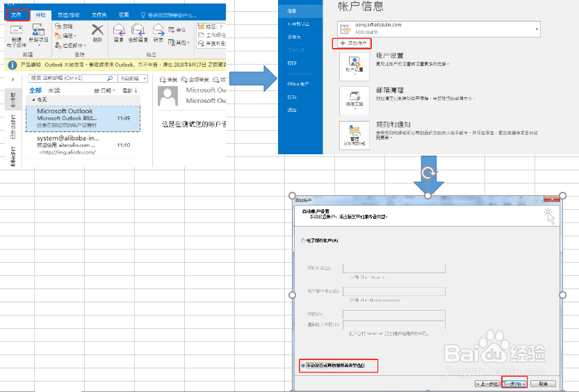The image size is (579, 392).
Task: Open the Microsoft Outlook message at 11:49
Action: click(x=83, y=118)
